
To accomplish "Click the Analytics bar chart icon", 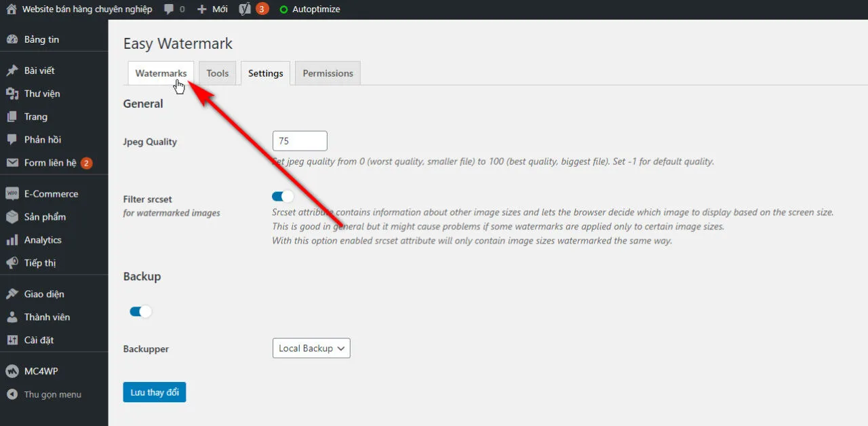I will point(12,240).
